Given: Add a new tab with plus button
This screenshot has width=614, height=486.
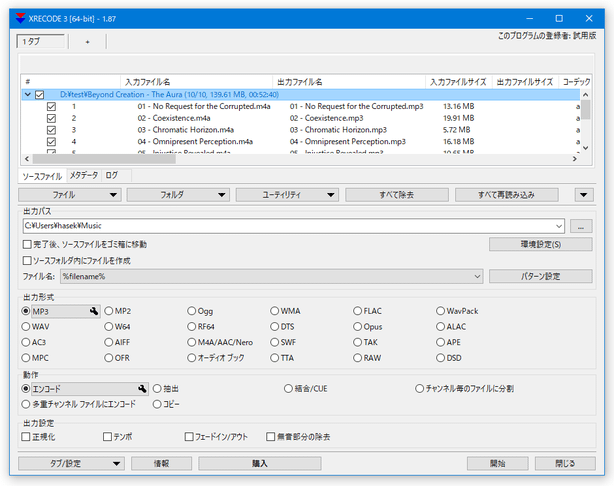Looking at the screenshot, I should point(87,42).
